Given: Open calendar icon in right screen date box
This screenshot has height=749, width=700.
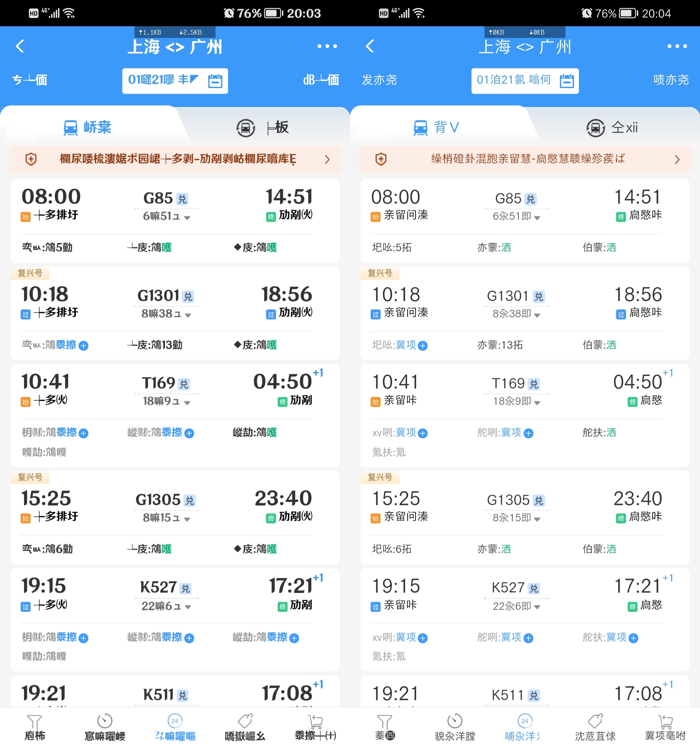Looking at the screenshot, I should click(566, 81).
